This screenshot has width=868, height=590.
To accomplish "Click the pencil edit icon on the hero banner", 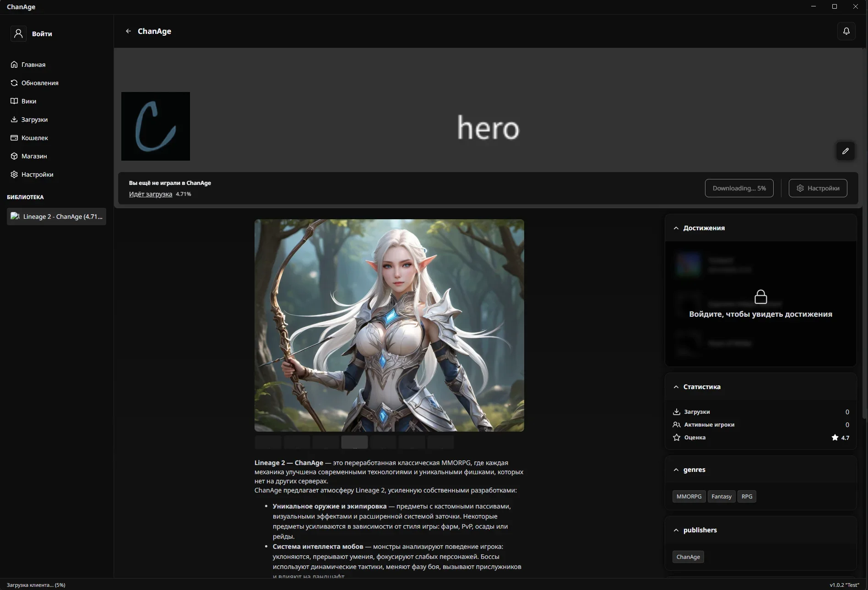I will (x=846, y=151).
